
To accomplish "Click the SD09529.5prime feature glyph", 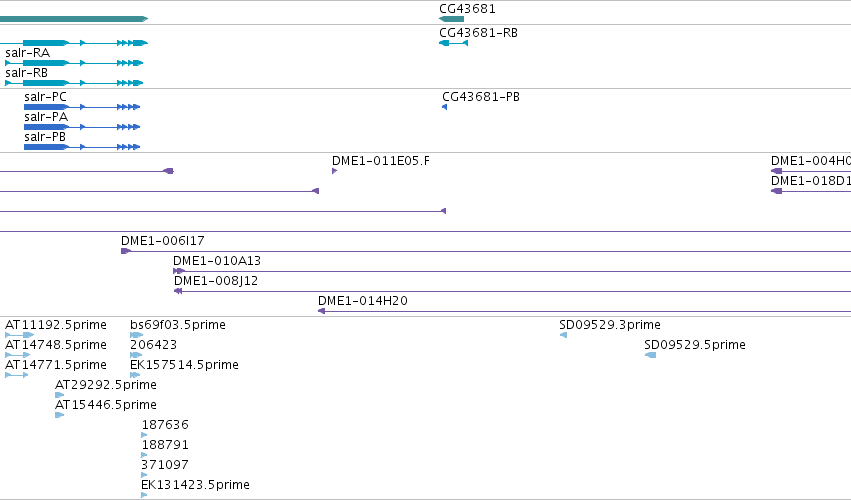I will click(650, 355).
